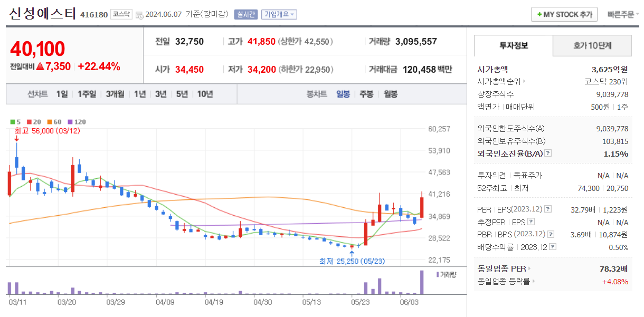Click the MY STOCK 추가 button
The height and width of the screenshot is (317, 644).
click(x=564, y=14)
